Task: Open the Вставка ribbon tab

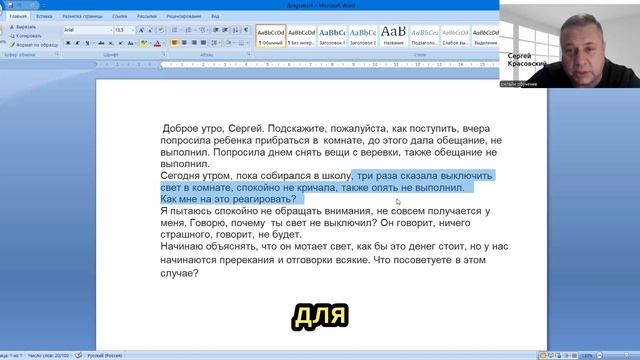Action: point(44,16)
